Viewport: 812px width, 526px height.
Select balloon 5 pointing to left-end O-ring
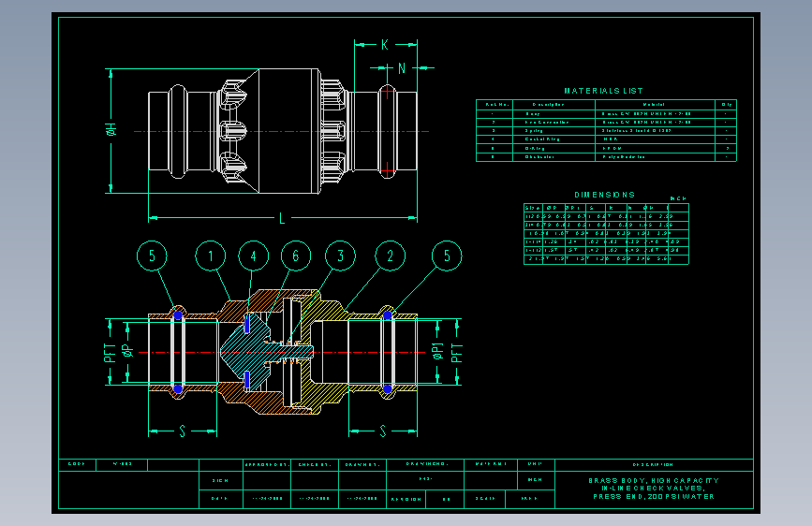(152, 256)
